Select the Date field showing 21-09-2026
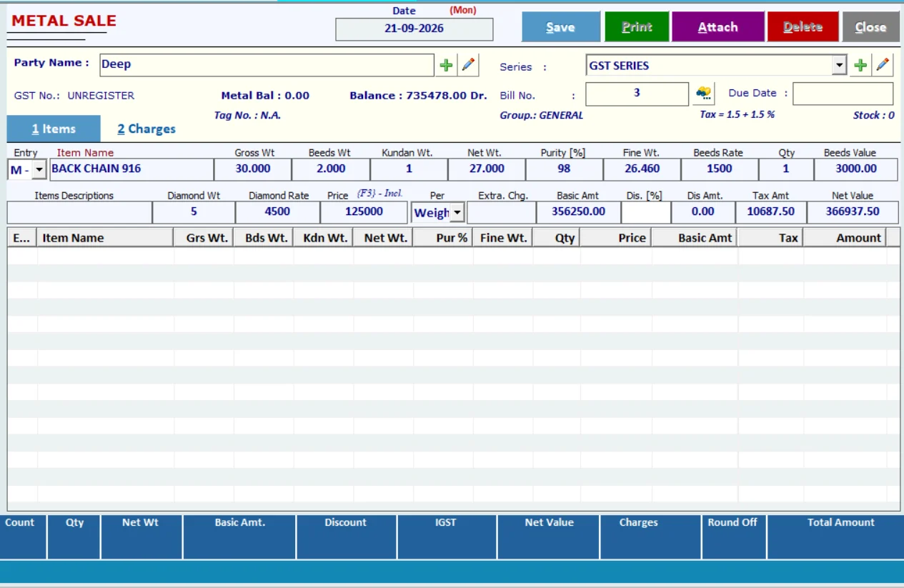 click(x=414, y=29)
